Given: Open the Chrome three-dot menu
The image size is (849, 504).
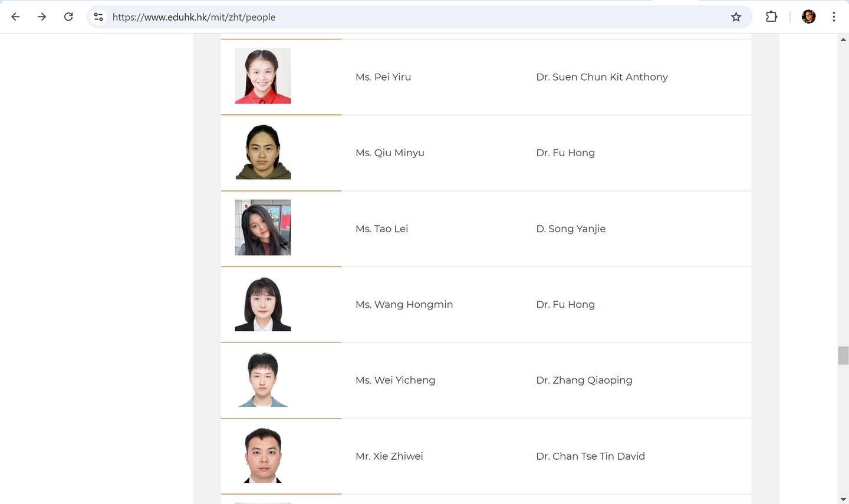Looking at the screenshot, I should [x=834, y=17].
